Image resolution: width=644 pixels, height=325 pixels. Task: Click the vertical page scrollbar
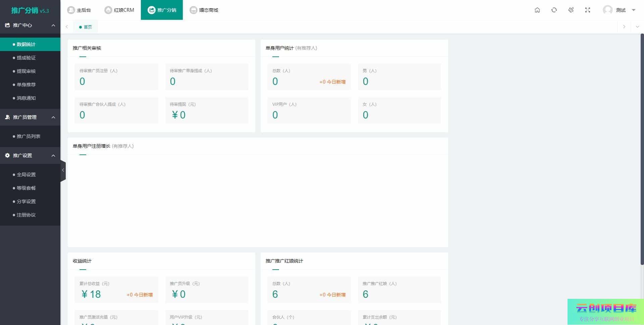point(642,148)
